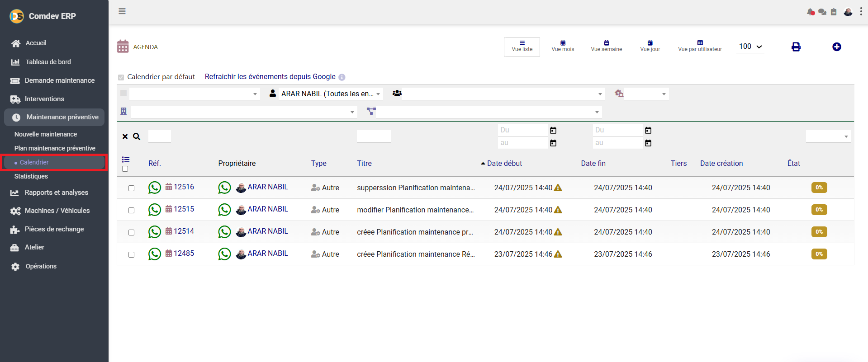Open the first Date début 'Du' calendar picker

coord(553,130)
